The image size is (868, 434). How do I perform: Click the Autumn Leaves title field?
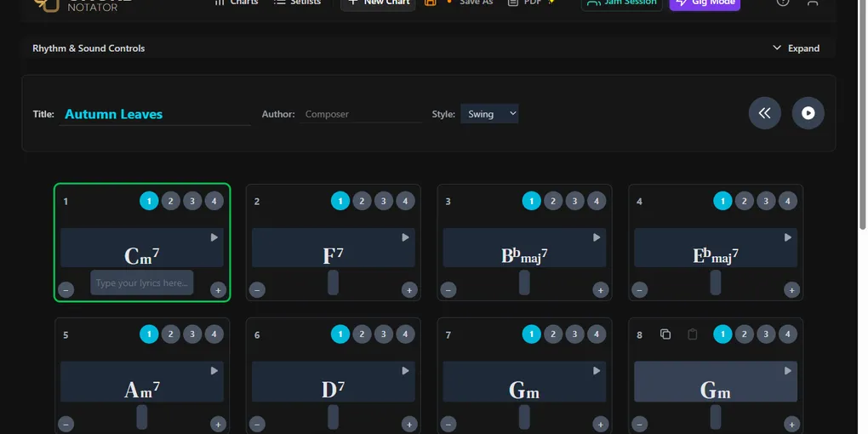point(155,114)
